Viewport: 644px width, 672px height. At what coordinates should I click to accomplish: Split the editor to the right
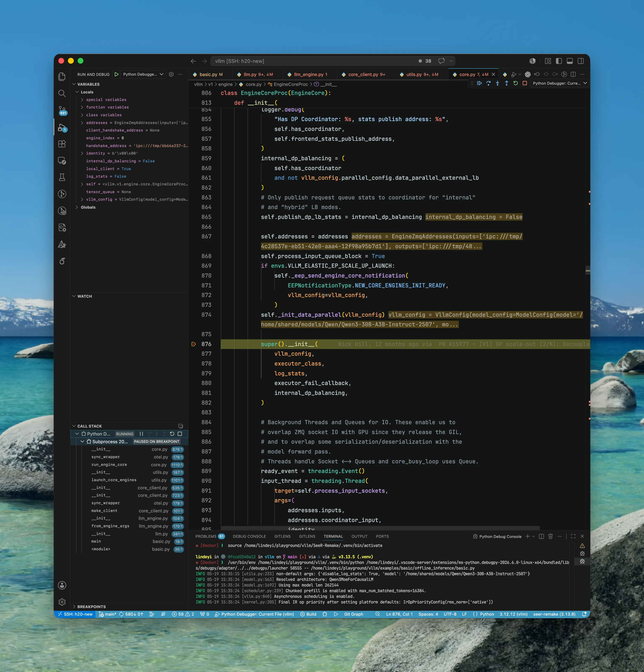[x=573, y=74]
